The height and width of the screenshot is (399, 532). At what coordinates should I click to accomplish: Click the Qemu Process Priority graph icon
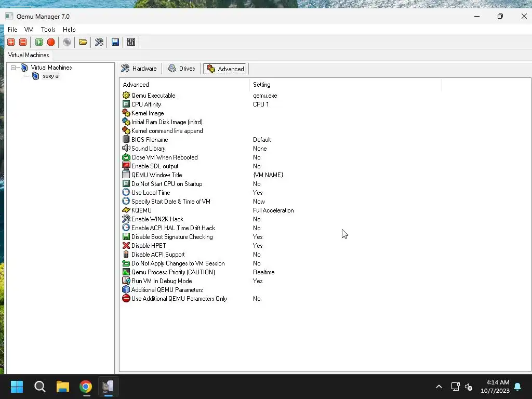tap(126, 272)
